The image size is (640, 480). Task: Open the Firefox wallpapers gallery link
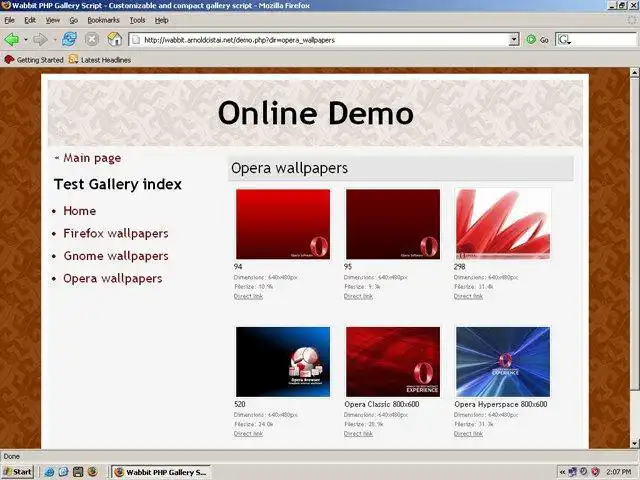click(116, 233)
